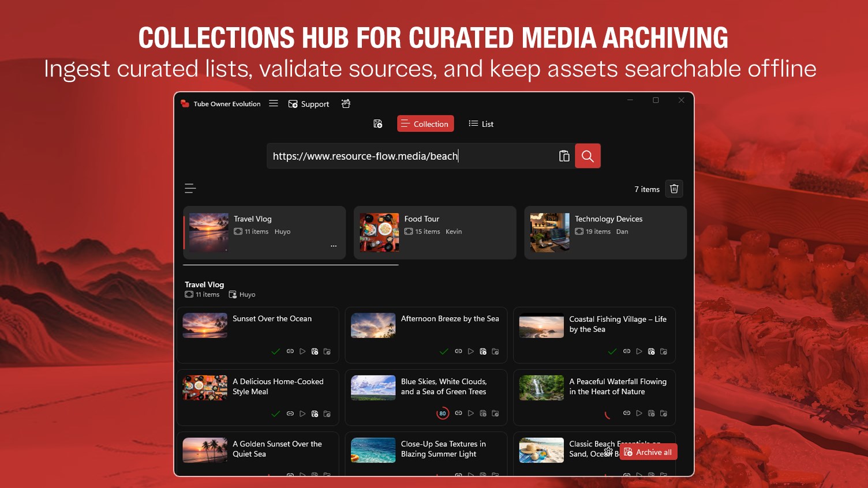
Task: Switch to the List tab
Action: pos(481,123)
